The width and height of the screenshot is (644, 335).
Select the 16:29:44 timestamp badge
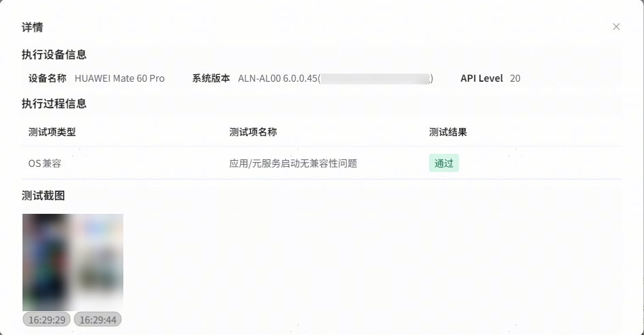pos(97,319)
